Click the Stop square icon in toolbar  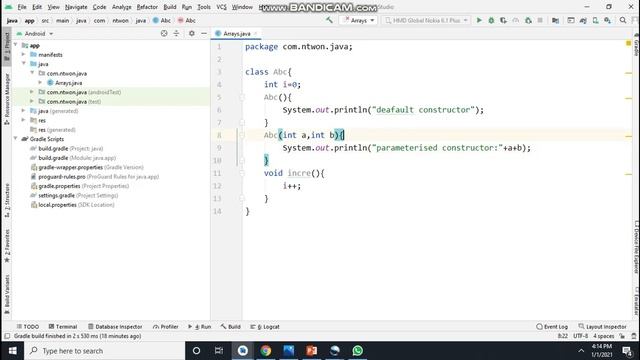click(540, 20)
